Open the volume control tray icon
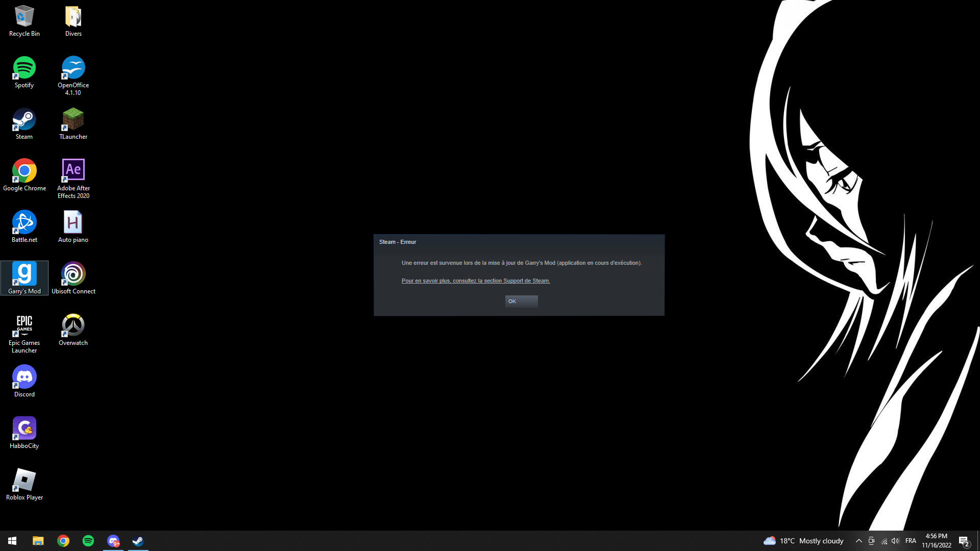 point(895,541)
